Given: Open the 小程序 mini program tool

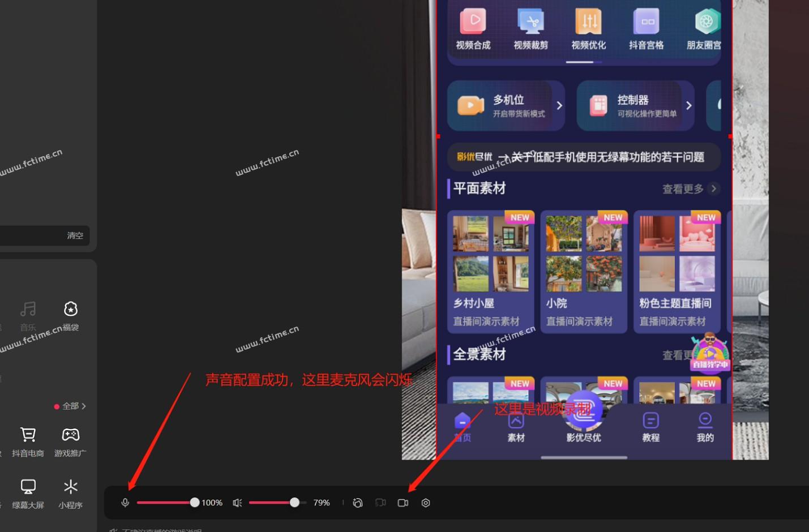Looking at the screenshot, I should [x=70, y=494].
